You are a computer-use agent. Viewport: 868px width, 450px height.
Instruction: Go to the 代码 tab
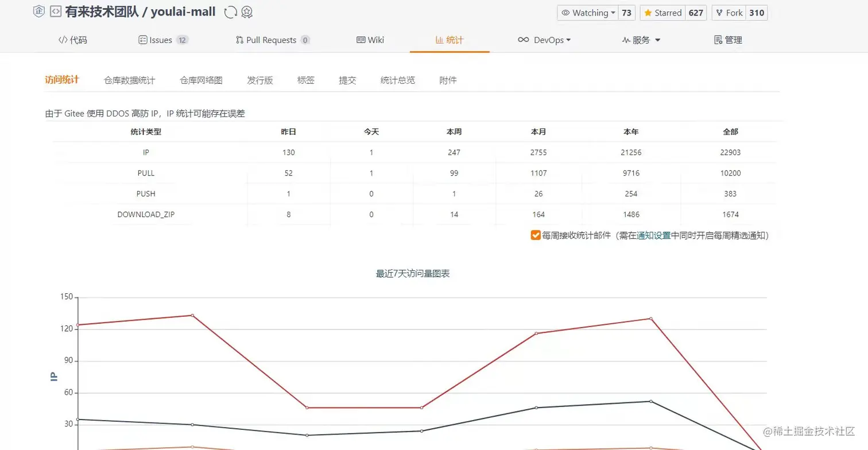click(x=73, y=40)
